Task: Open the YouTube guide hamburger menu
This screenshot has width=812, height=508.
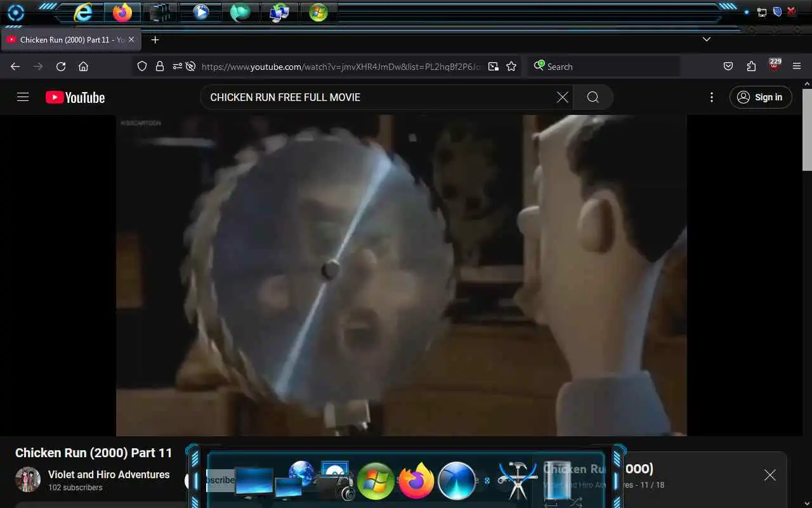Action: point(23,97)
